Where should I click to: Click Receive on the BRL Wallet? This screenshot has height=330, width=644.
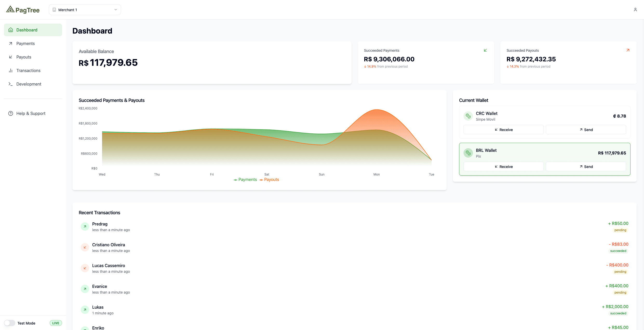(503, 166)
